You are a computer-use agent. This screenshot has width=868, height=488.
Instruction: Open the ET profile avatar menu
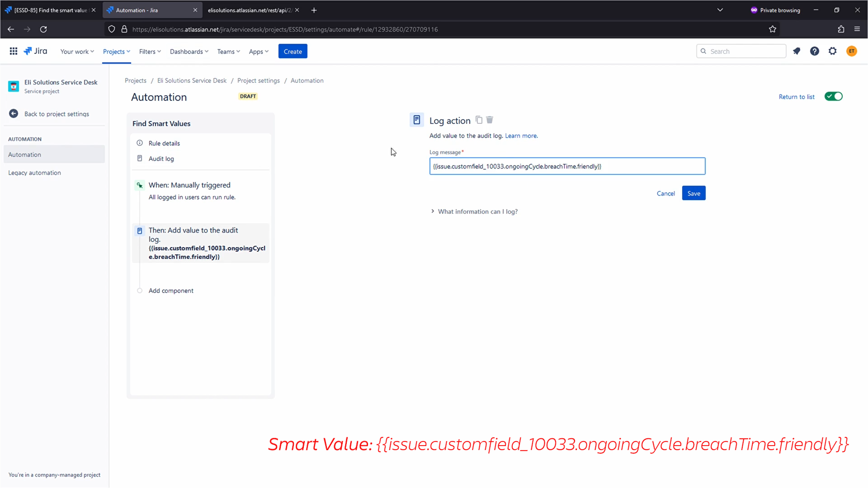click(x=852, y=51)
